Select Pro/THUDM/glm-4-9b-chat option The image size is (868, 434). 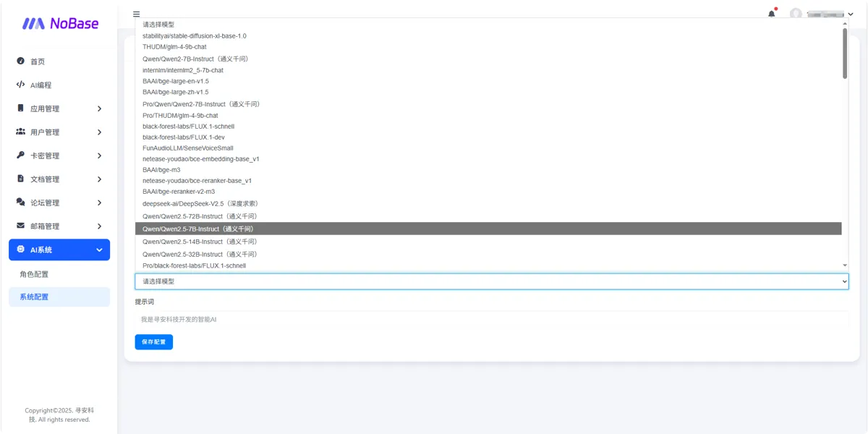(488, 115)
